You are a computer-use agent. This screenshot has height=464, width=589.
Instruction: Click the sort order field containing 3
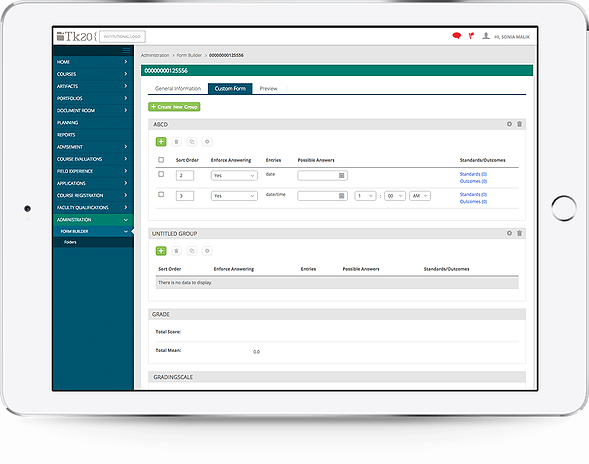185,196
